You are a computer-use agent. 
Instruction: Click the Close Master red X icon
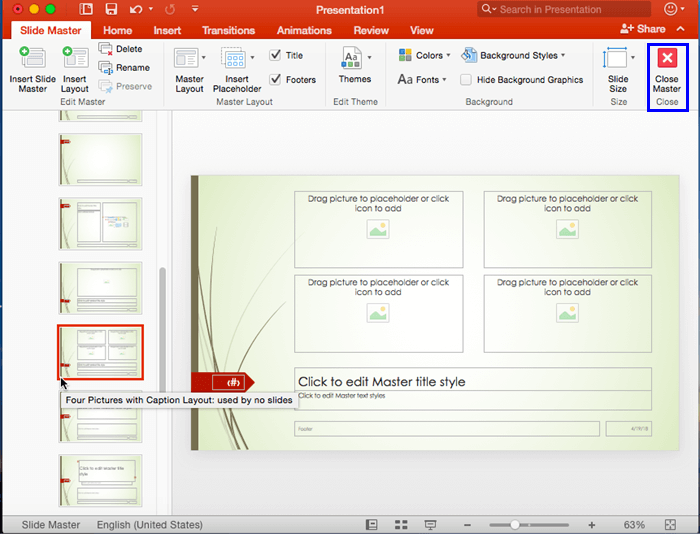[x=666, y=58]
